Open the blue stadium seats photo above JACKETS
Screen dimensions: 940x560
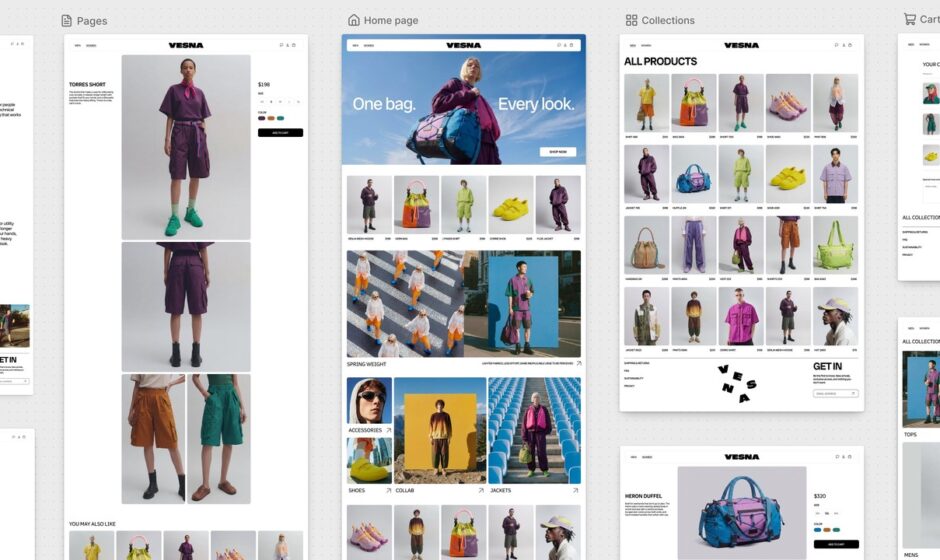pos(535,430)
